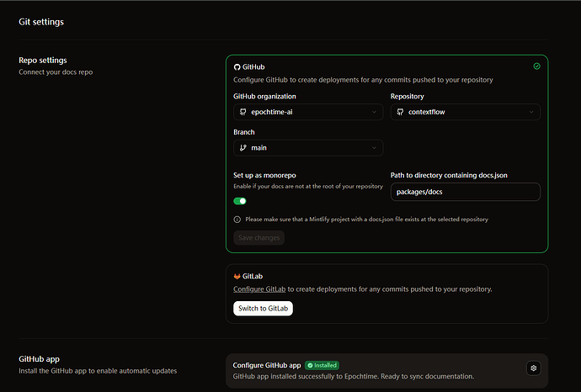Click the check icon in Installed badge

coord(310,365)
